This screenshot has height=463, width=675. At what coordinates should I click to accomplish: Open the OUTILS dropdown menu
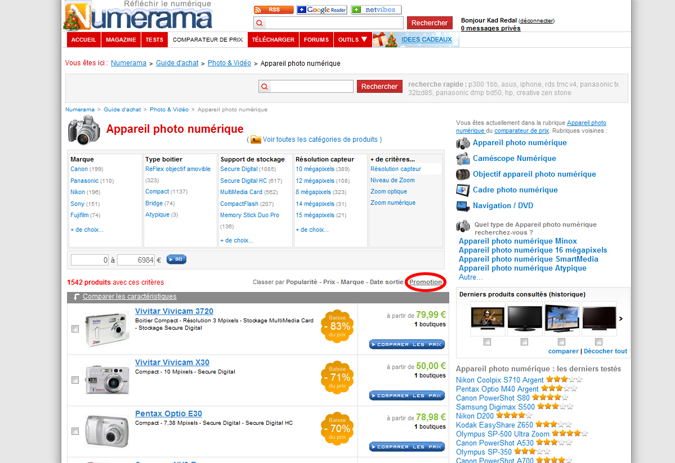pyautogui.click(x=353, y=40)
